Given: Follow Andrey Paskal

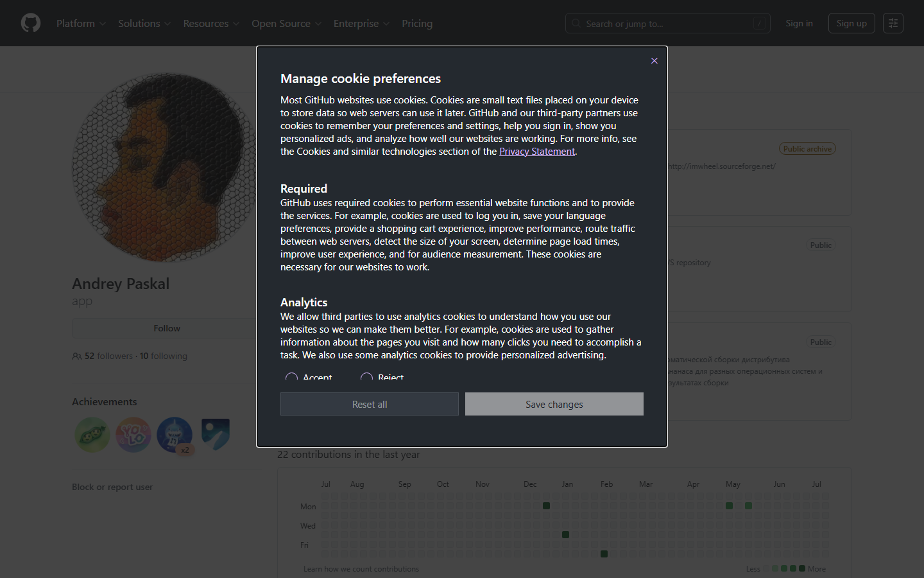Looking at the screenshot, I should click(x=167, y=328).
